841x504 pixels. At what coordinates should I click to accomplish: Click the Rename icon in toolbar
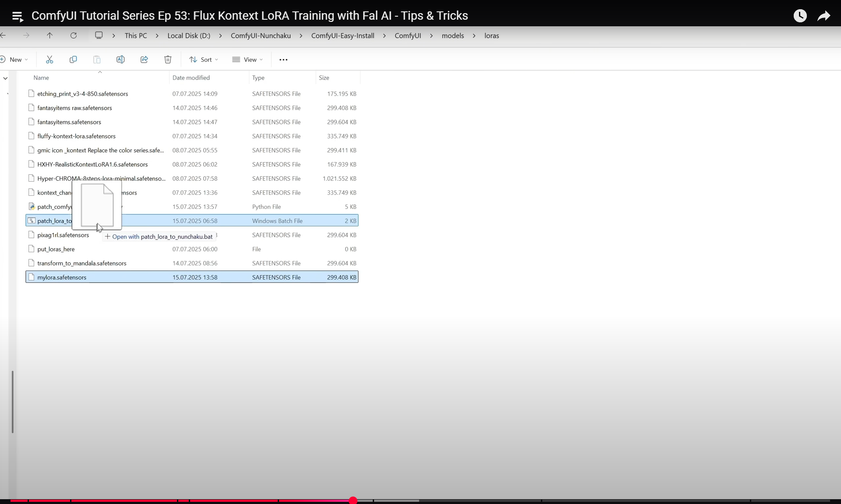tap(120, 60)
